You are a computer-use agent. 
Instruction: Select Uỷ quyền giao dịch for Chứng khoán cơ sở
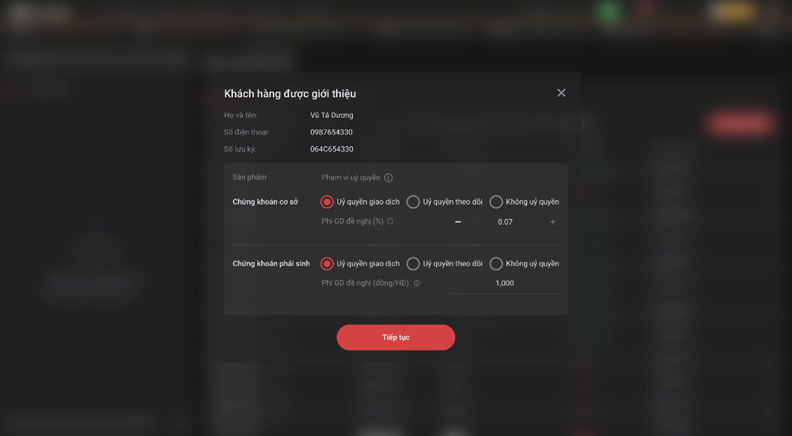[327, 202]
